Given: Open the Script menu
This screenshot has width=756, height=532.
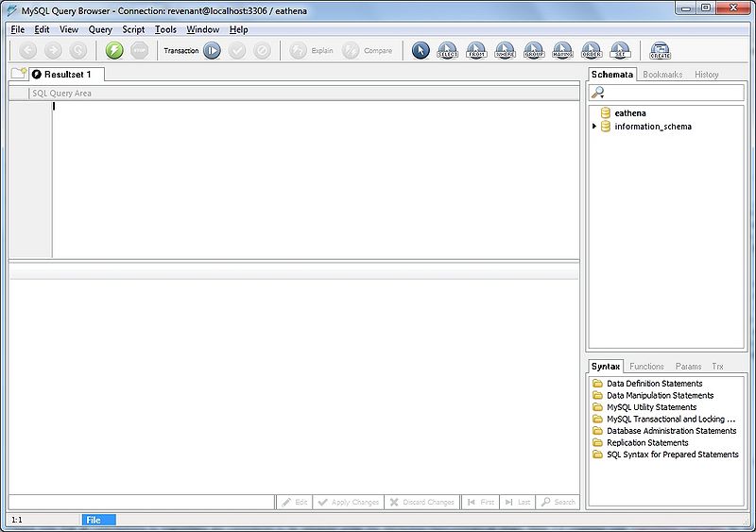Looking at the screenshot, I should coord(133,29).
